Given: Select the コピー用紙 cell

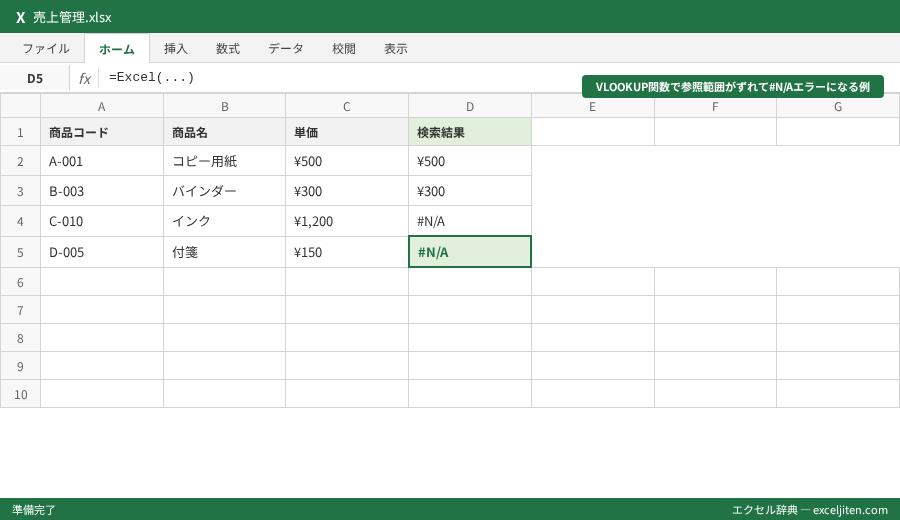Looking at the screenshot, I should pos(224,161).
